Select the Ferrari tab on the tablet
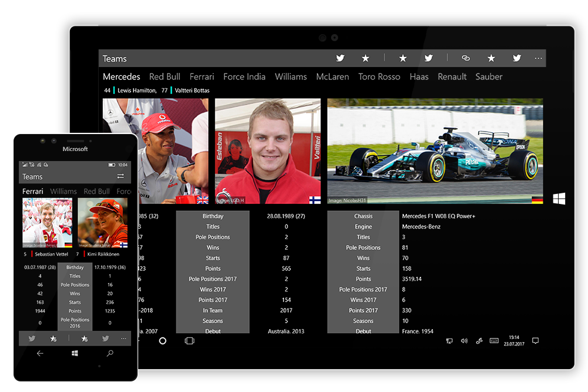 202,77
